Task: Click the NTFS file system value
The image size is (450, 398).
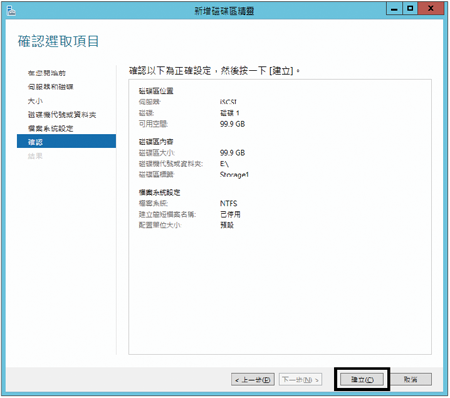Action: [x=228, y=203]
